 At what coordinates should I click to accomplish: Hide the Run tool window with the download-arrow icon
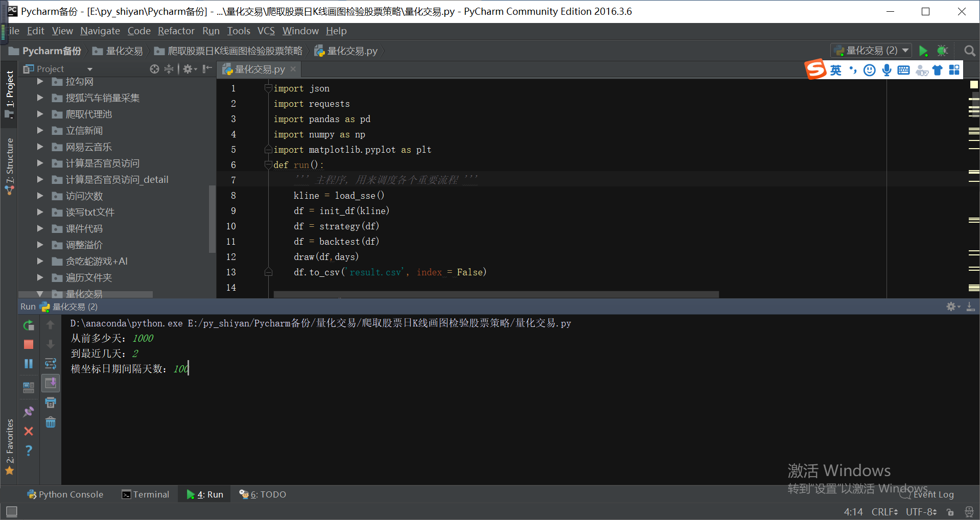pos(971,306)
